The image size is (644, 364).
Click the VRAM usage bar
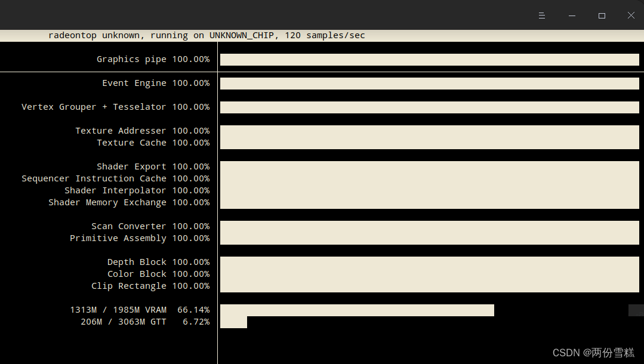click(357, 310)
